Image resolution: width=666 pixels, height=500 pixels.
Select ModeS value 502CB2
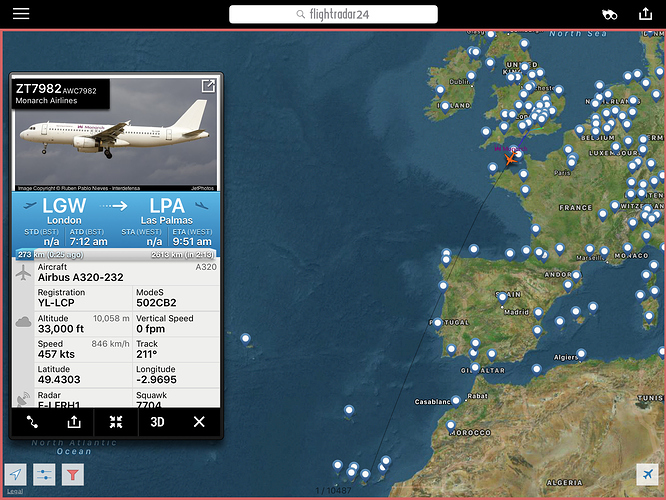pyautogui.click(x=156, y=303)
